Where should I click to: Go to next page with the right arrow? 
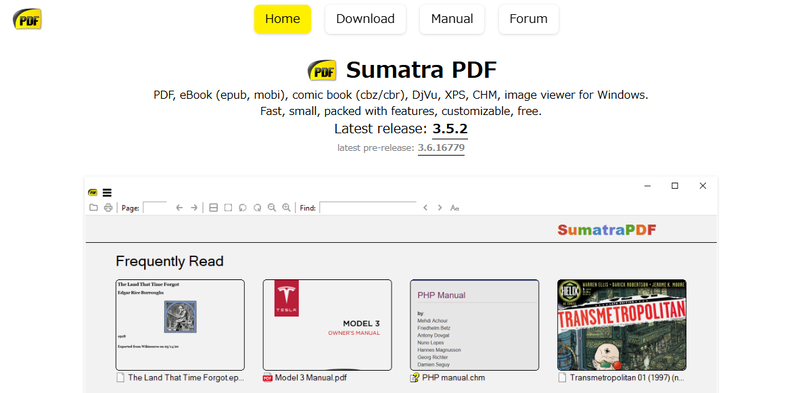pyautogui.click(x=194, y=208)
